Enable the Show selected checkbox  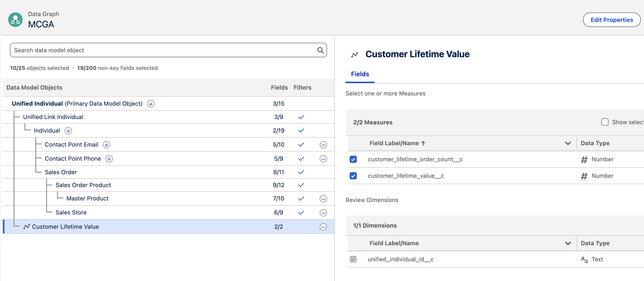click(604, 122)
